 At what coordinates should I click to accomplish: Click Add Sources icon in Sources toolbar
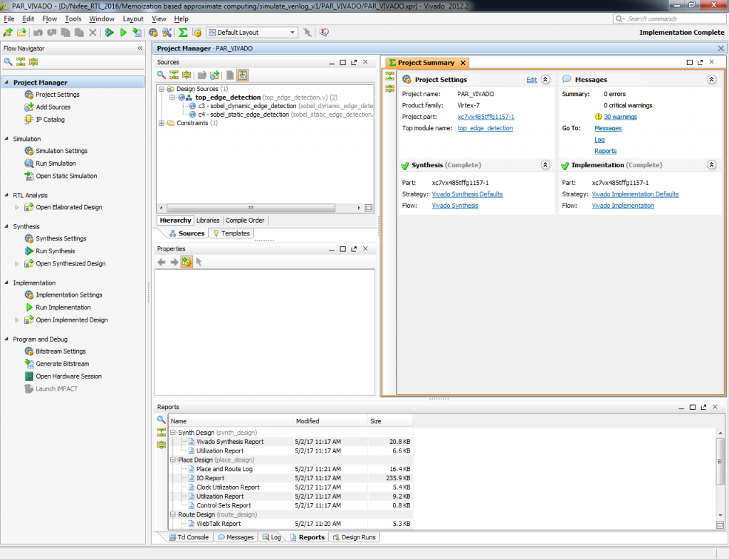214,75
